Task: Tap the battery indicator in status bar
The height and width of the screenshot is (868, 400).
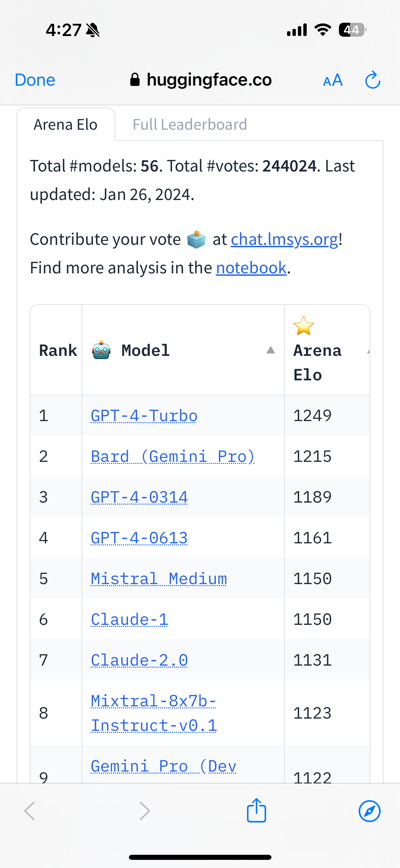Action: point(353,30)
